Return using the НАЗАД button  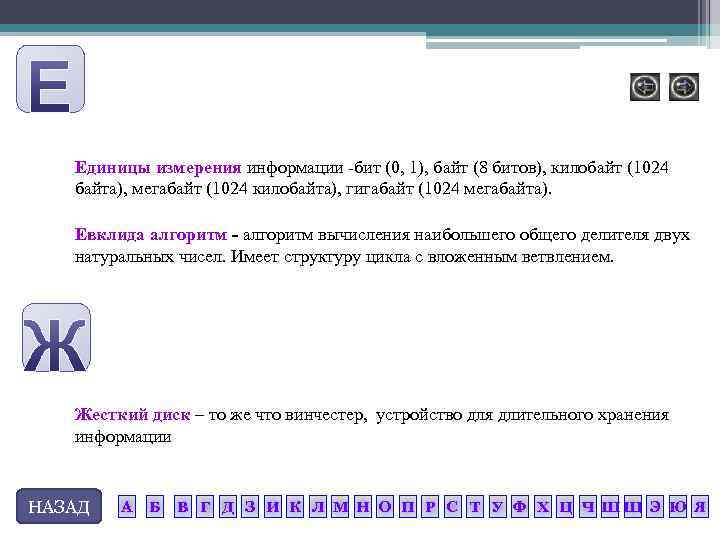(59, 506)
